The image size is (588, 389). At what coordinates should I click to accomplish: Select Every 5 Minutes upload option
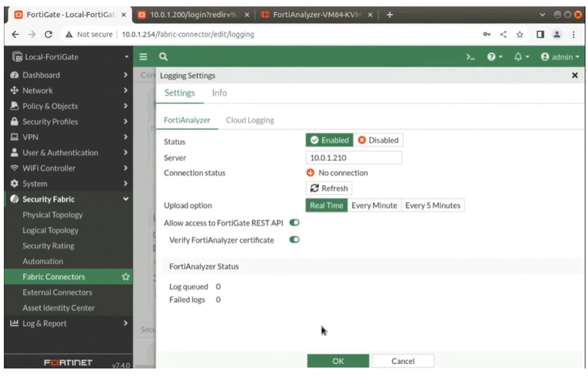point(432,205)
